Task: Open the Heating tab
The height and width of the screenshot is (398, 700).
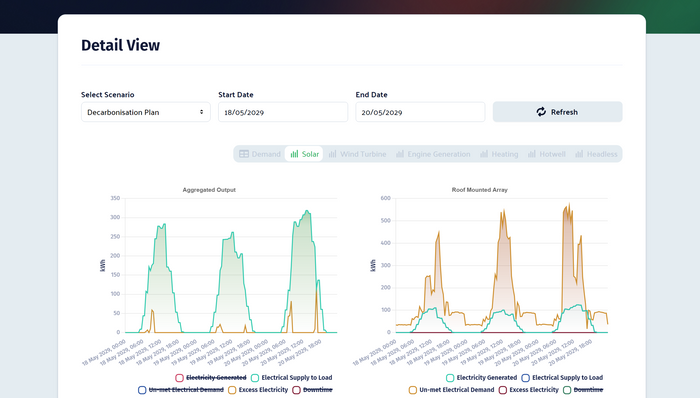Action: tap(499, 154)
